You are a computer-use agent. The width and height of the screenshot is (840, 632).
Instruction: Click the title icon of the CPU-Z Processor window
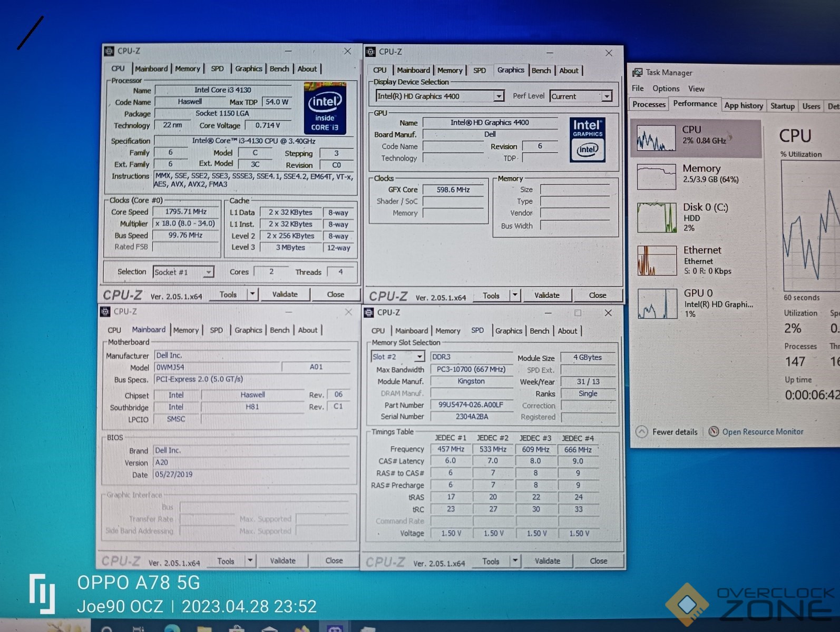(x=109, y=51)
